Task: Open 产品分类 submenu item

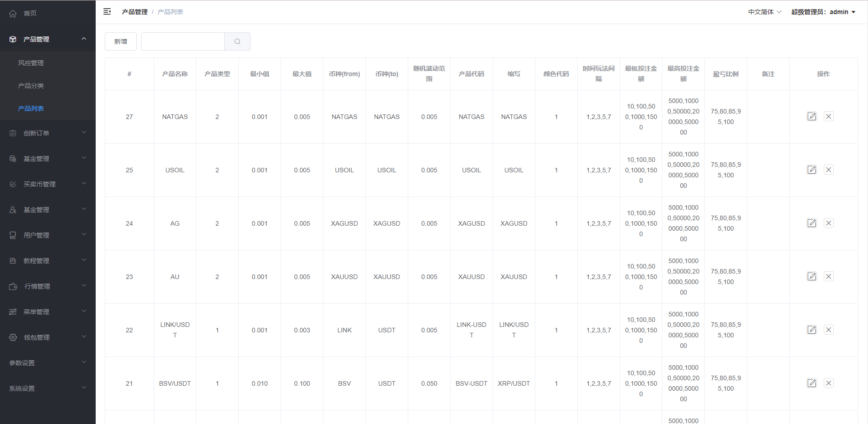Action: coord(31,86)
